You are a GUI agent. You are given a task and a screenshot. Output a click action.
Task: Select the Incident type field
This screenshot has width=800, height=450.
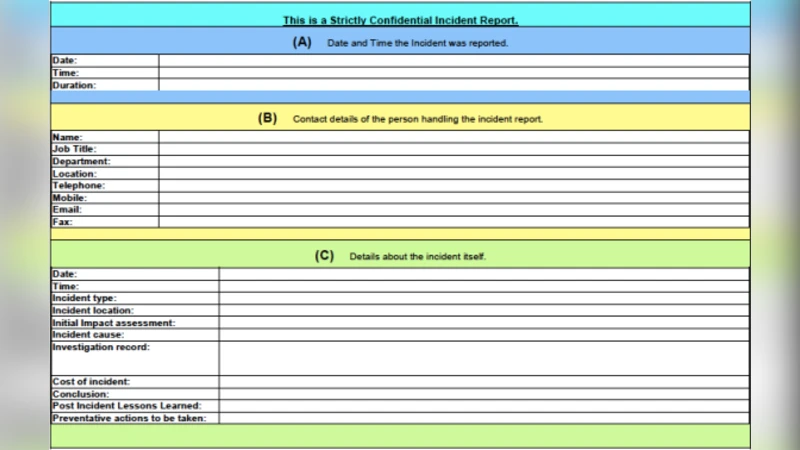point(483,298)
